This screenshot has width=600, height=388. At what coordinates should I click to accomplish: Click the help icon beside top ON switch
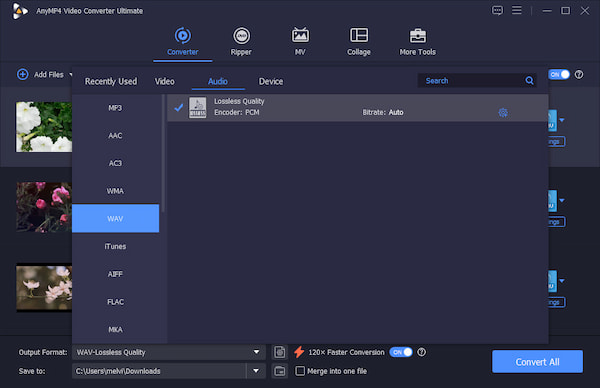point(579,75)
